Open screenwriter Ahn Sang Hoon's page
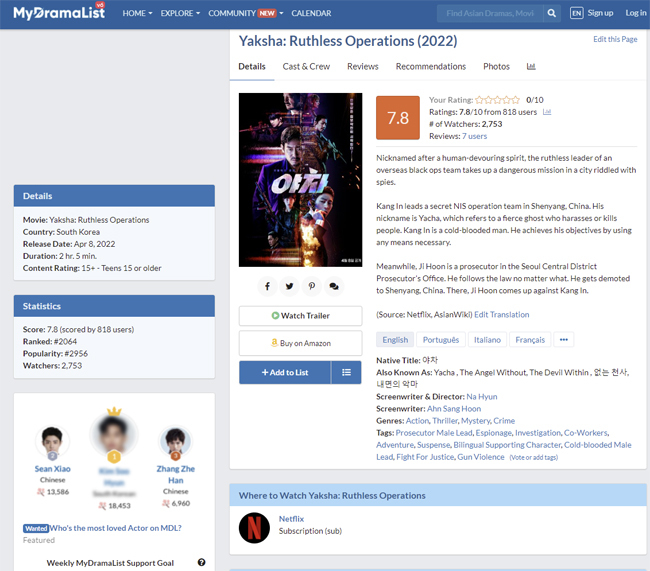The image size is (650, 571). (x=454, y=408)
